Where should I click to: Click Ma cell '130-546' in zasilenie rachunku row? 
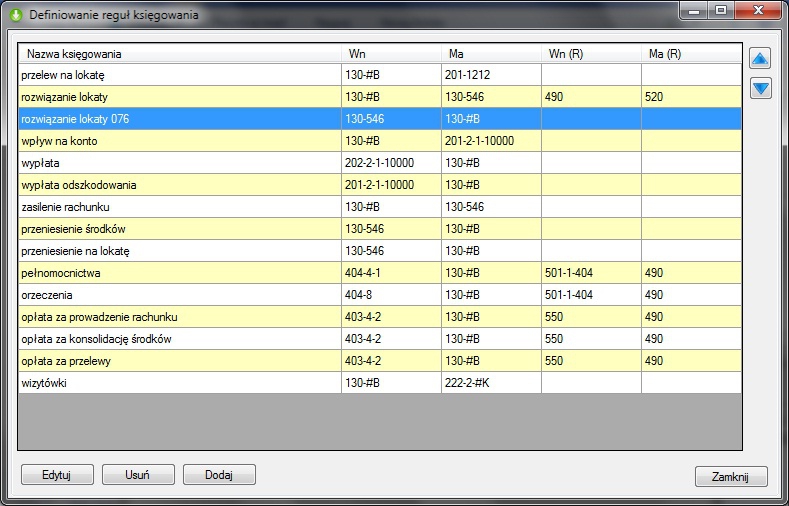491,207
